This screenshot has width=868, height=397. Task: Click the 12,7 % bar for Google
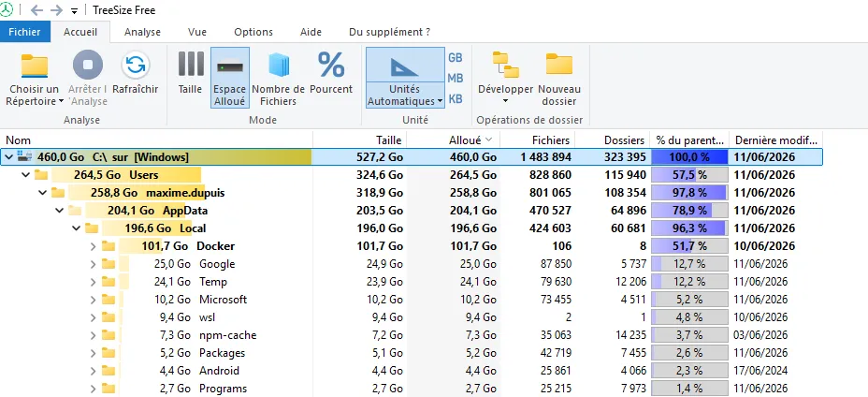(x=689, y=263)
